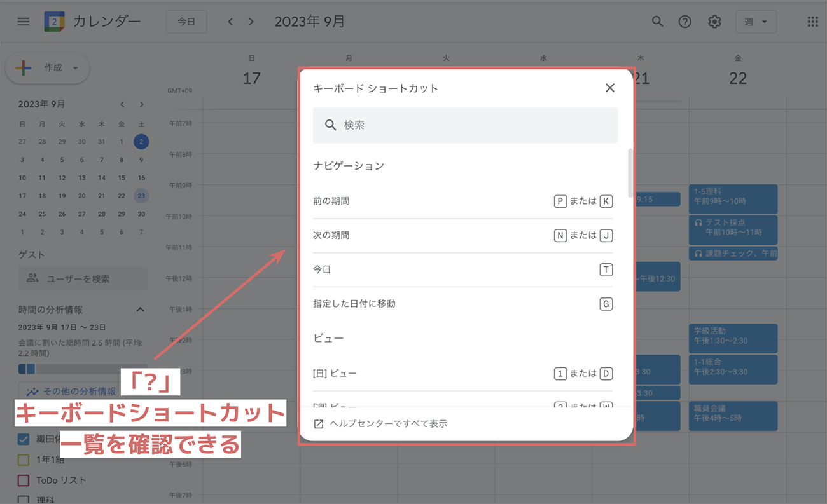Select date 23 in mini calendar
The height and width of the screenshot is (504, 827).
point(141,196)
